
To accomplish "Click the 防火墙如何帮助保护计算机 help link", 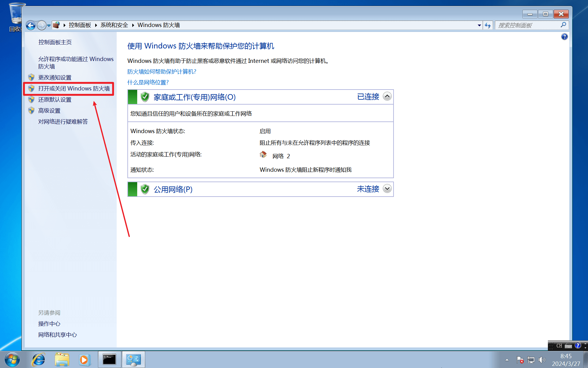I will [162, 71].
